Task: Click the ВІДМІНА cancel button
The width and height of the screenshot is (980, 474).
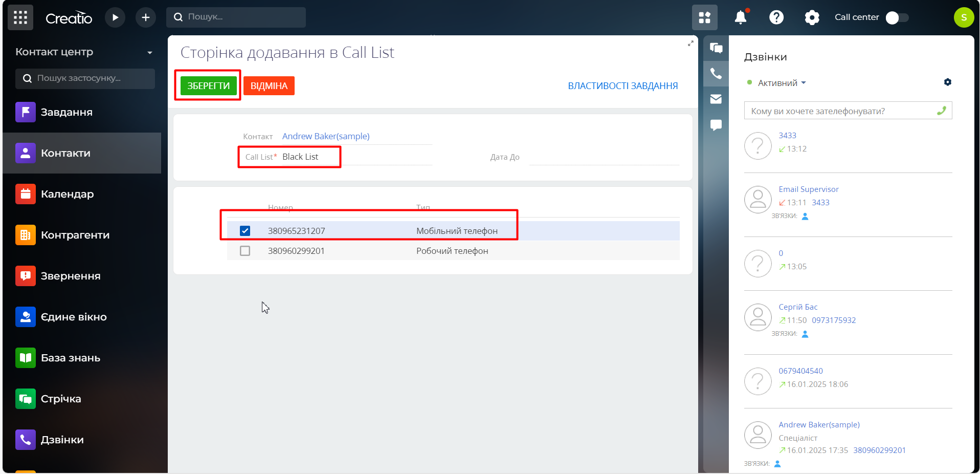Action: click(x=269, y=85)
